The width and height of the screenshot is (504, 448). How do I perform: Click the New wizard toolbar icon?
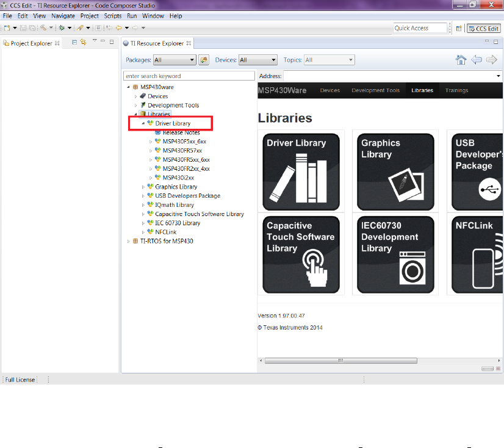point(7,27)
